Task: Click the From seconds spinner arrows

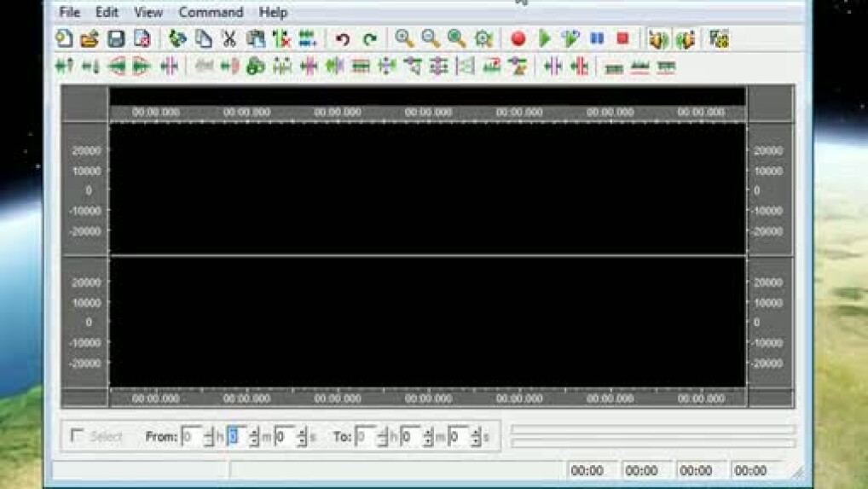Action: point(301,436)
